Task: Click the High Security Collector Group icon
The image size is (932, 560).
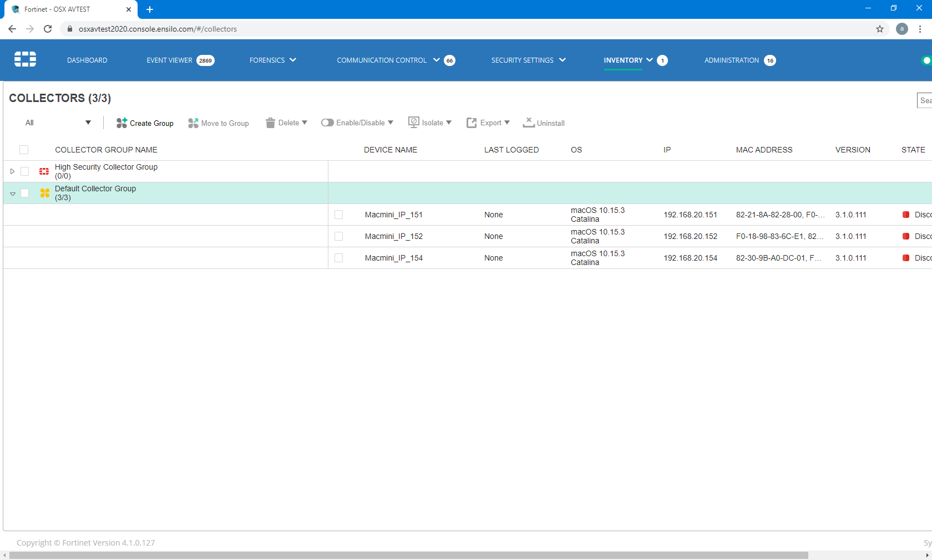Action: (44, 171)
